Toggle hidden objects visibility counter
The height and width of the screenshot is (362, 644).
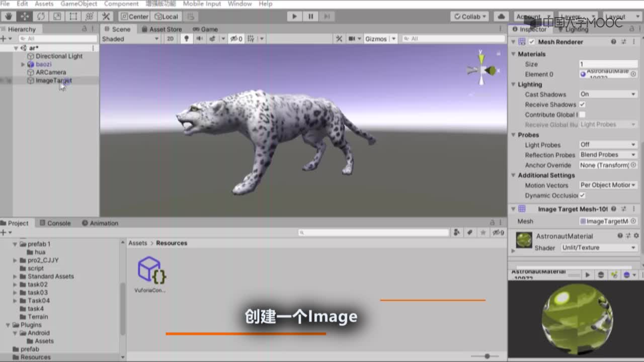(x=236, y=39)
